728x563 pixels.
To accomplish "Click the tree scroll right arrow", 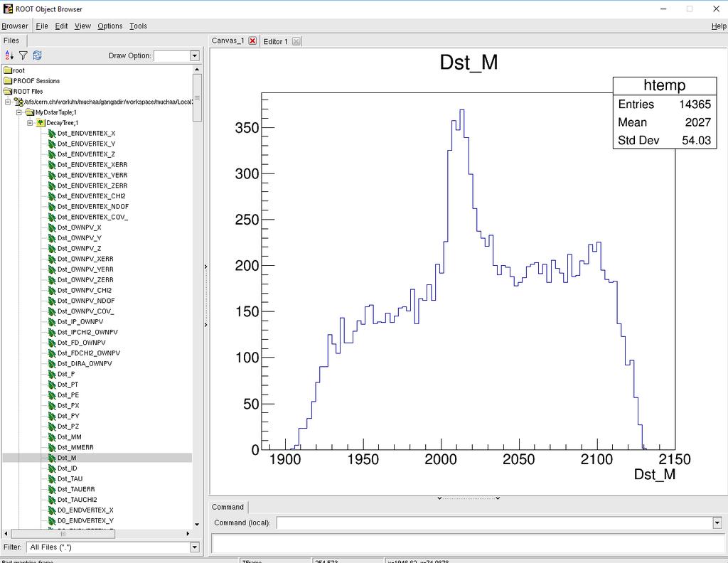I will [x=188, y=534].
